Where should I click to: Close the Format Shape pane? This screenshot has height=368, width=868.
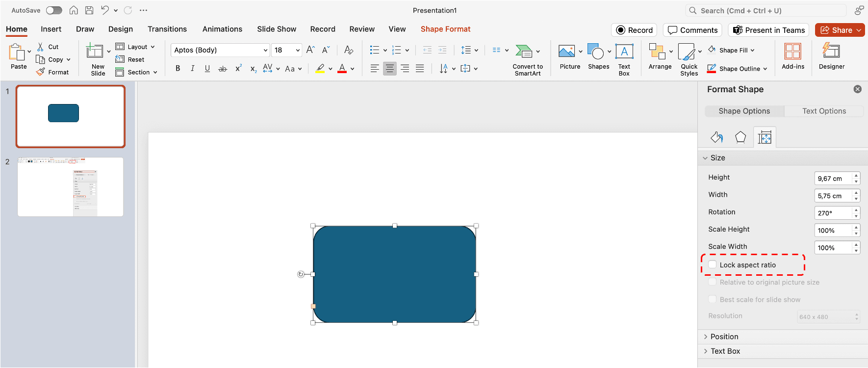click(857, 89)
